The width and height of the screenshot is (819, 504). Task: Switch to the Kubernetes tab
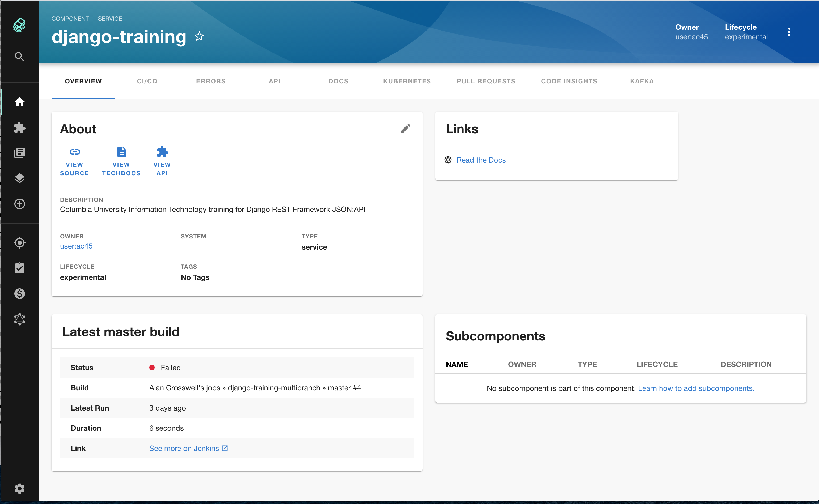pos(407,81)
